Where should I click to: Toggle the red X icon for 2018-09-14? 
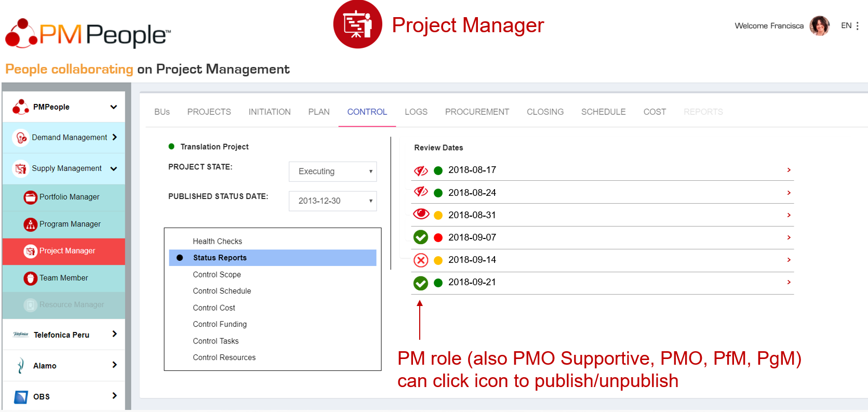(x=421, y=260)
